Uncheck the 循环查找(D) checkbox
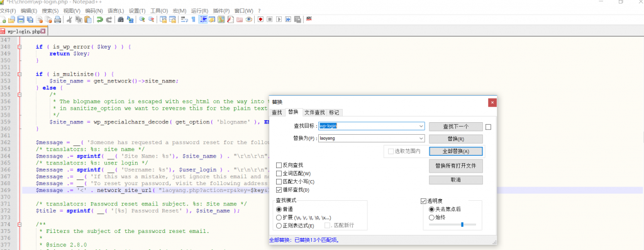 point(279,190)
